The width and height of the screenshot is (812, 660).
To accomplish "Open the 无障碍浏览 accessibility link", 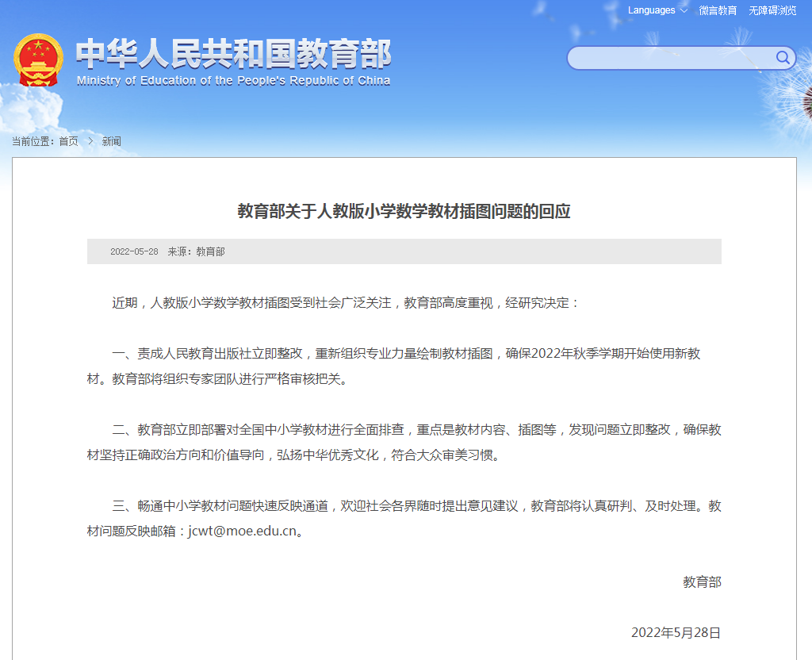I will click(x=772, y=10).
